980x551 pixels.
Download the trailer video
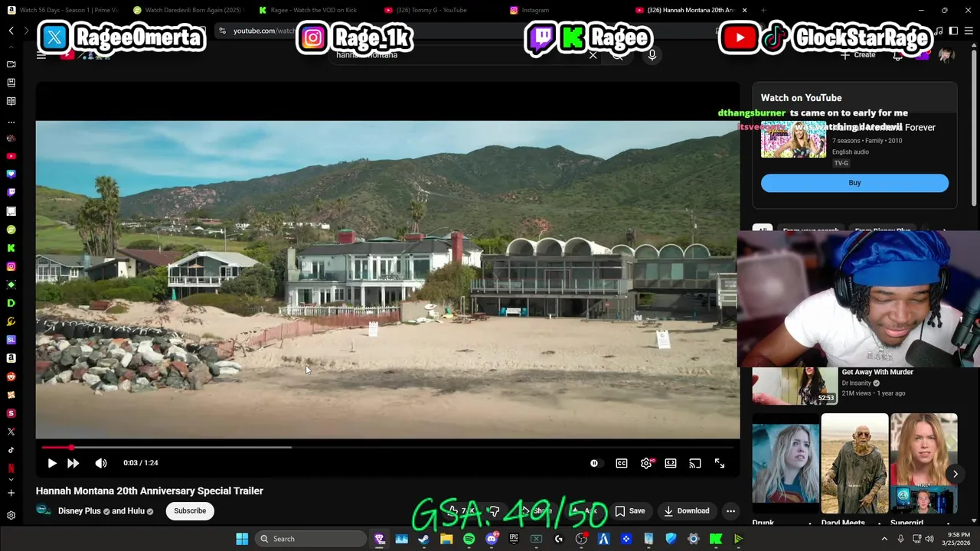point(687,510)
